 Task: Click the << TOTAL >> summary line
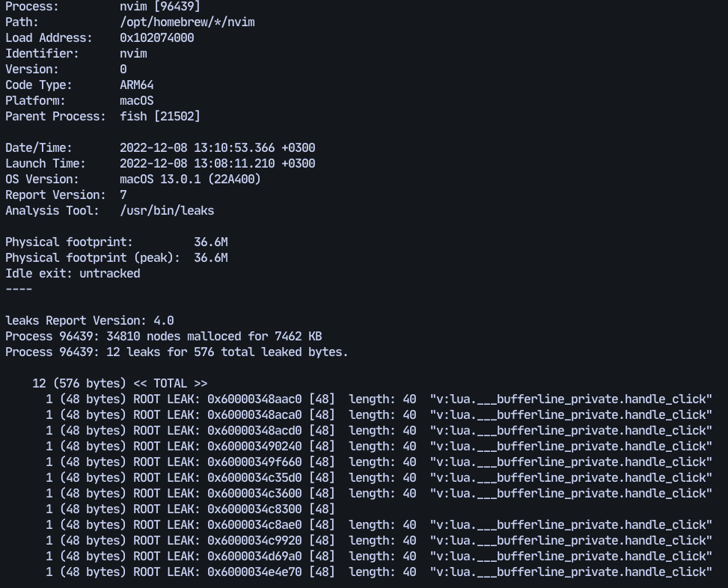[120, 384]
